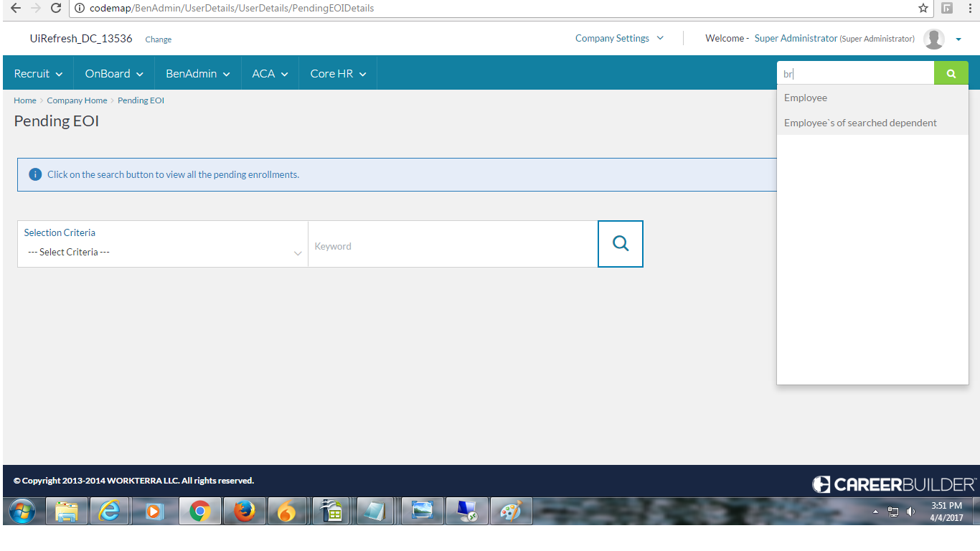Open the Recruit menu
This screenshot has width=980, height=551.
pos(38,73)
